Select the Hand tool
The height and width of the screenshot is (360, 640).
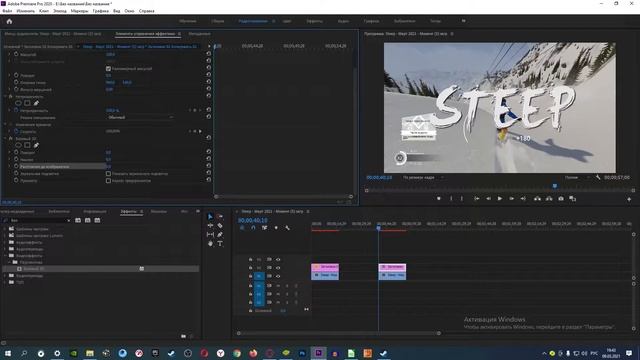coord(210,243)
